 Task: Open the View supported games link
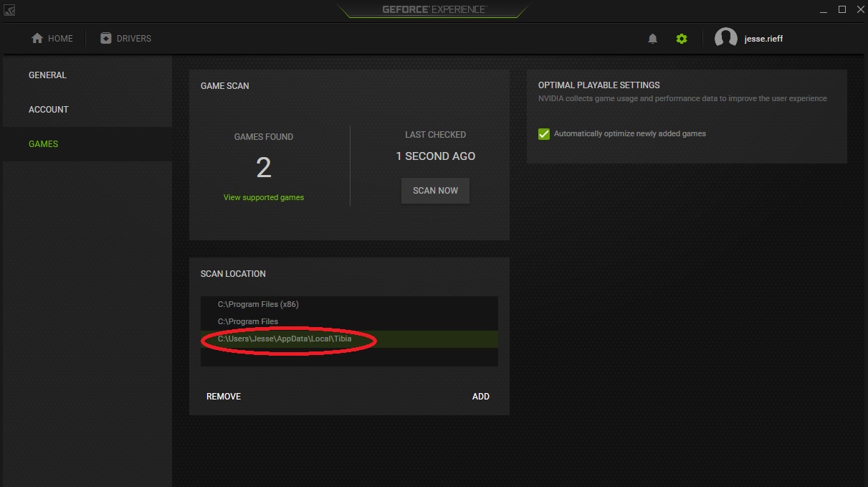click(264, 198)
